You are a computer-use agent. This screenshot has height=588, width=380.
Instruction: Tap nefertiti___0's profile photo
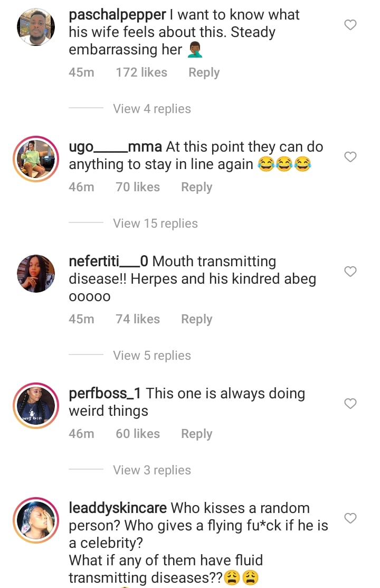[36, 273]
